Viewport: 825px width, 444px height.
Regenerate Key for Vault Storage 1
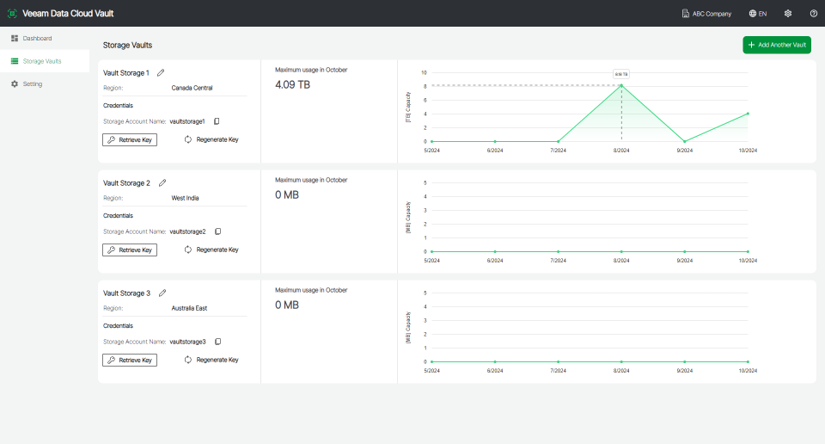[x=211, y=140]
